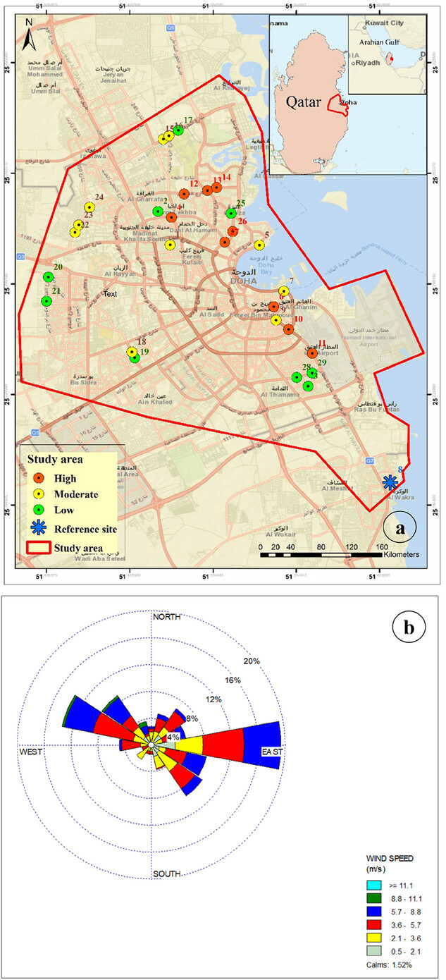Select the yellow site marker labeled 7

tap(284, 290)
